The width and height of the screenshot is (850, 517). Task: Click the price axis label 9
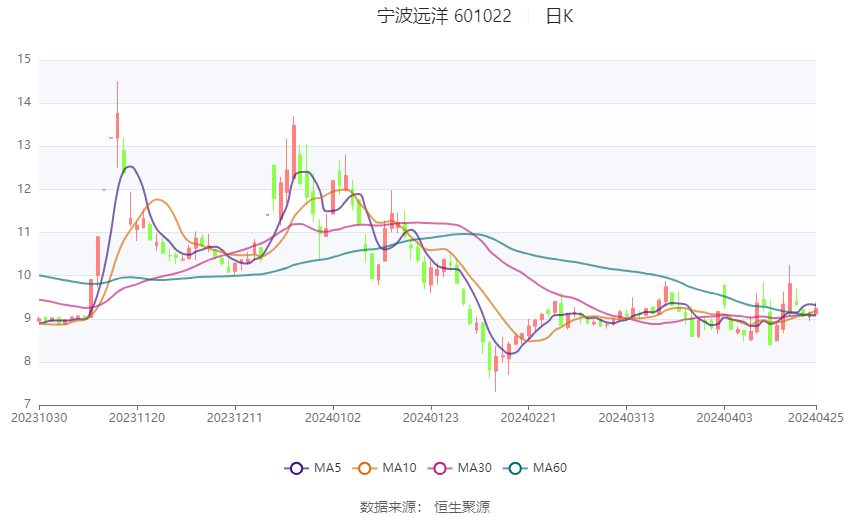(27, 318)
